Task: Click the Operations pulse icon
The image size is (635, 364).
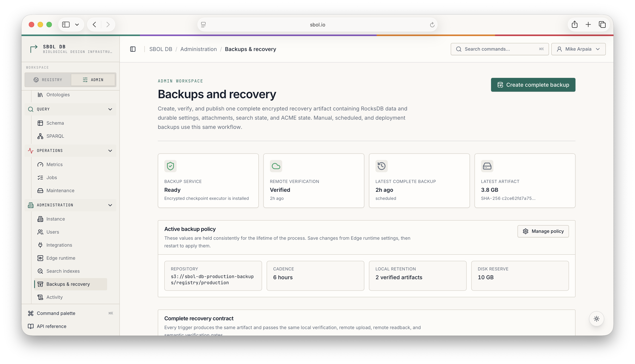Action: [31, 151]
